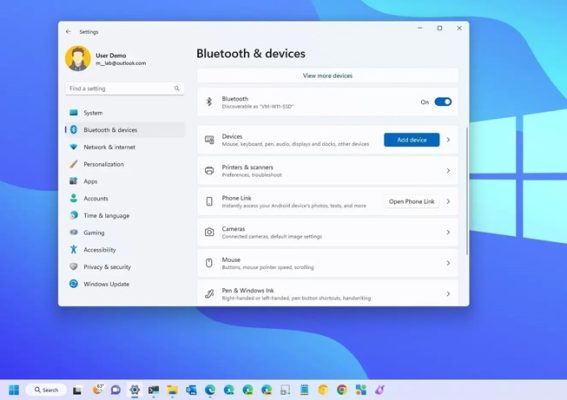
Task: Click the Open Phone Link button
Action: tap(412, 201)
